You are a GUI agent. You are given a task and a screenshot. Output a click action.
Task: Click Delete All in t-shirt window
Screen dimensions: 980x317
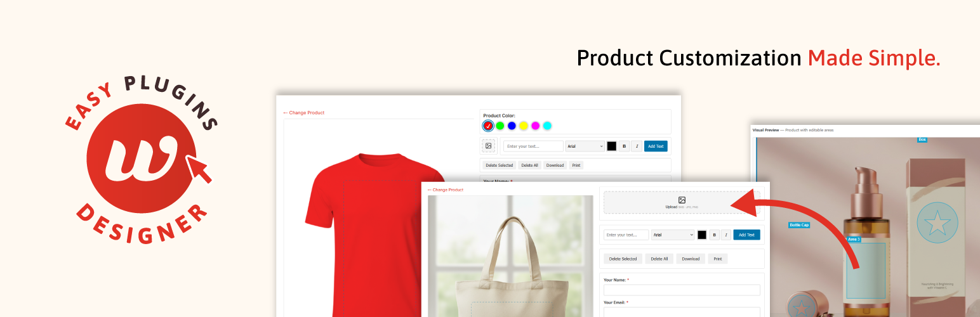(x=529, y=165)
